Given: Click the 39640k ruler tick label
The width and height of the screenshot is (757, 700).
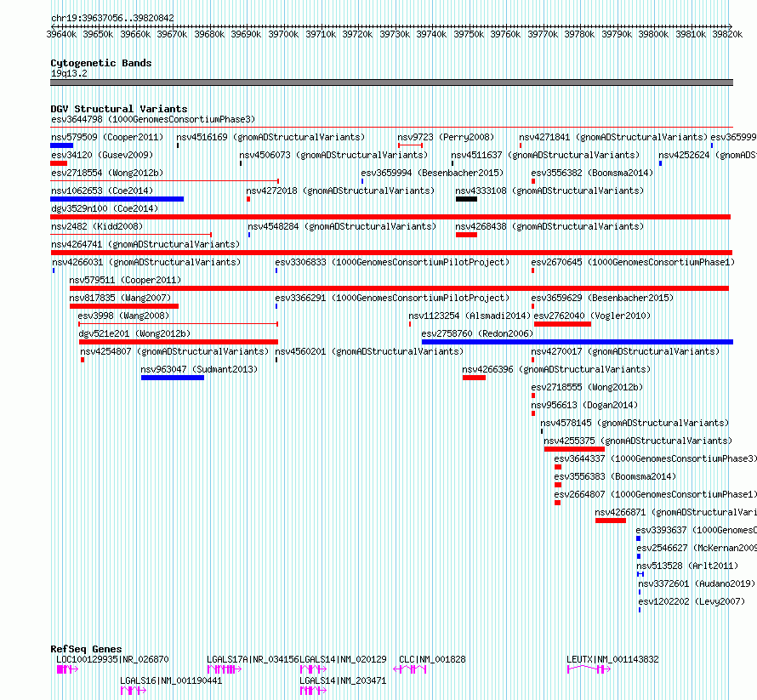Looking at the screenshot, I should pyautogui.click(x=61, y=34).
